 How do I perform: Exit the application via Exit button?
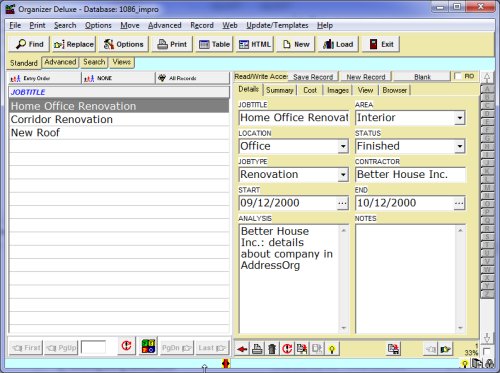click(381, 44)
